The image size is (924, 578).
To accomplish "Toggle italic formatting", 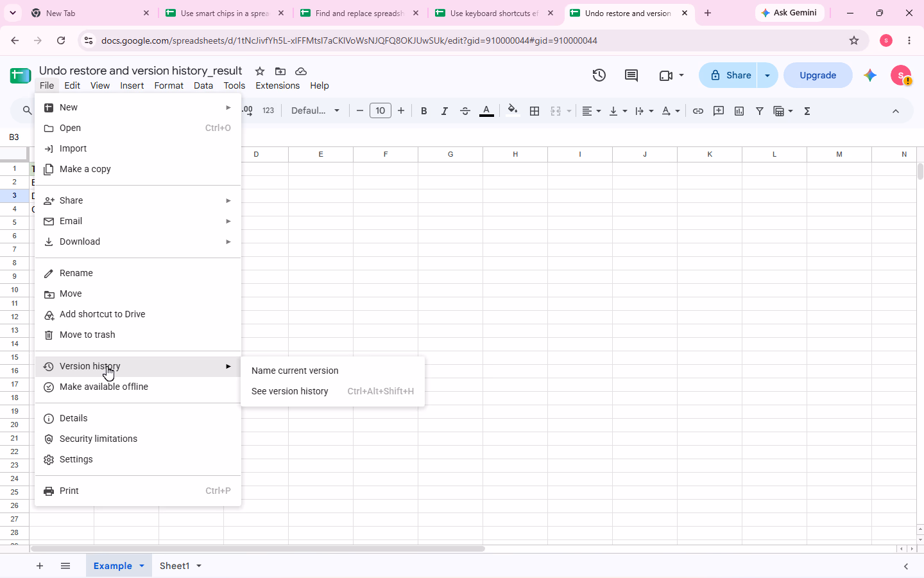I will 444,111.
